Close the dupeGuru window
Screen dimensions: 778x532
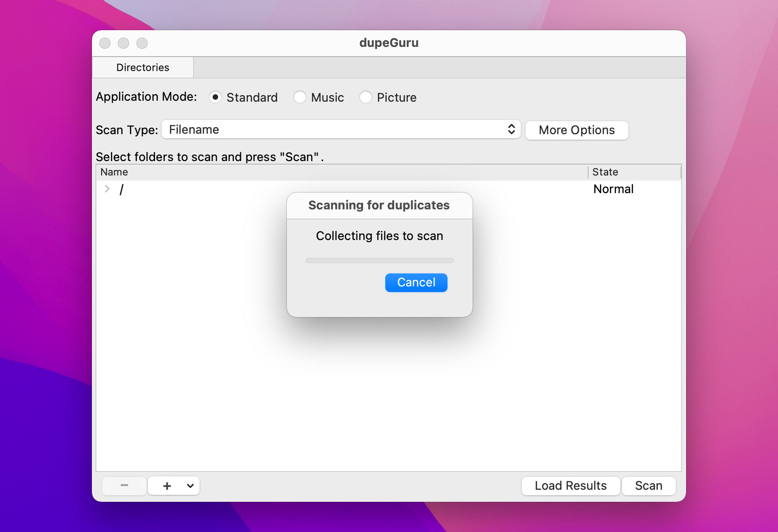pos(105,43)
